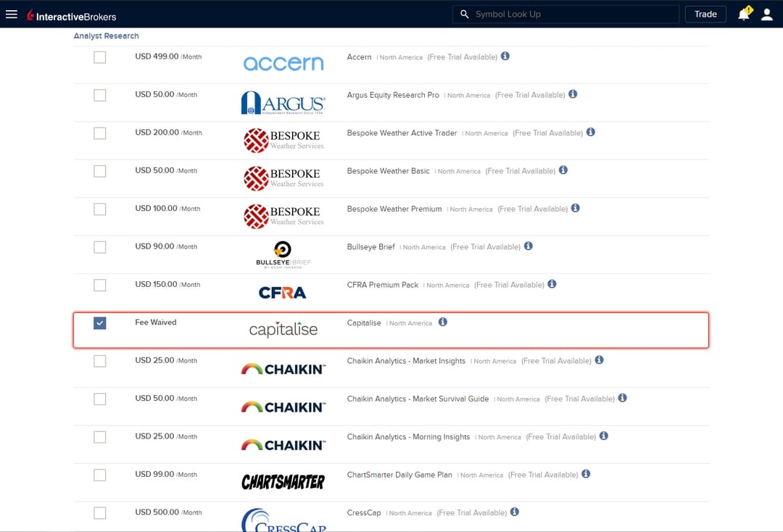Click into the Symbol Look Up field

(x=573, y=14)
